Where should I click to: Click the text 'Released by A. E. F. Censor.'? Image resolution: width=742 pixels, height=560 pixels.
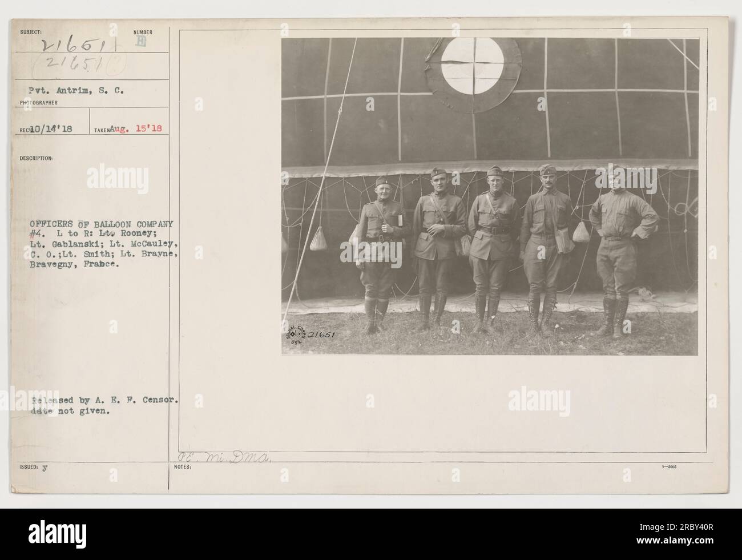[105, 400]
